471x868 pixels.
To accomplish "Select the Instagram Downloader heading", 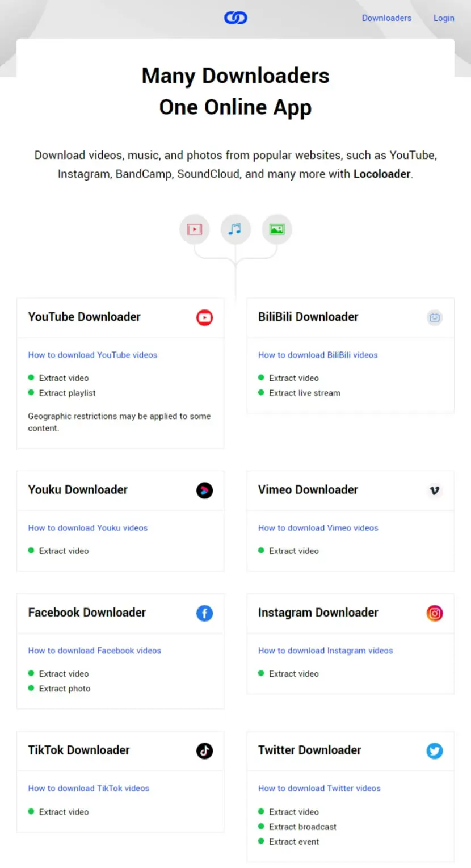I will [318, 613].
